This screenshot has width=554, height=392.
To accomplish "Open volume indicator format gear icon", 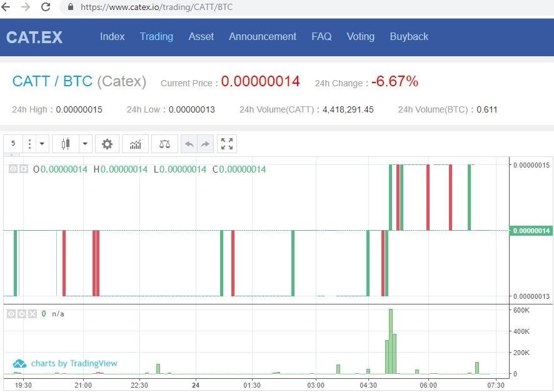I will point(22,314).
